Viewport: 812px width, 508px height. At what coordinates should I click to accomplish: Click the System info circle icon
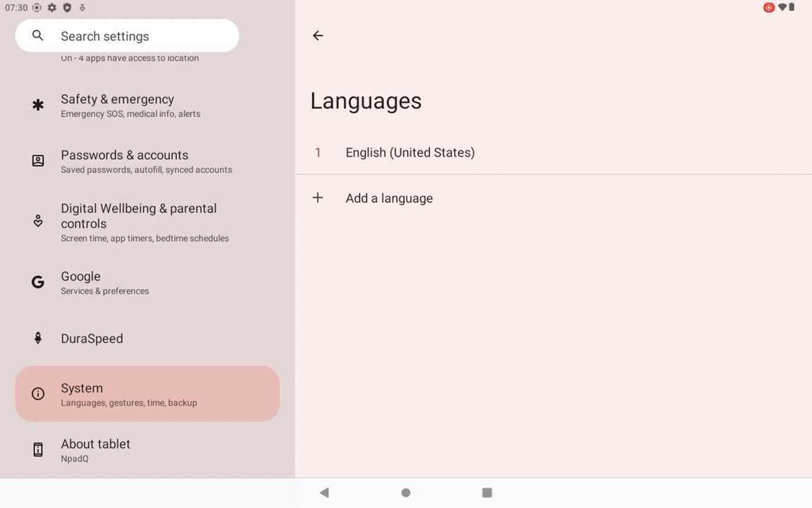(37, 394)
